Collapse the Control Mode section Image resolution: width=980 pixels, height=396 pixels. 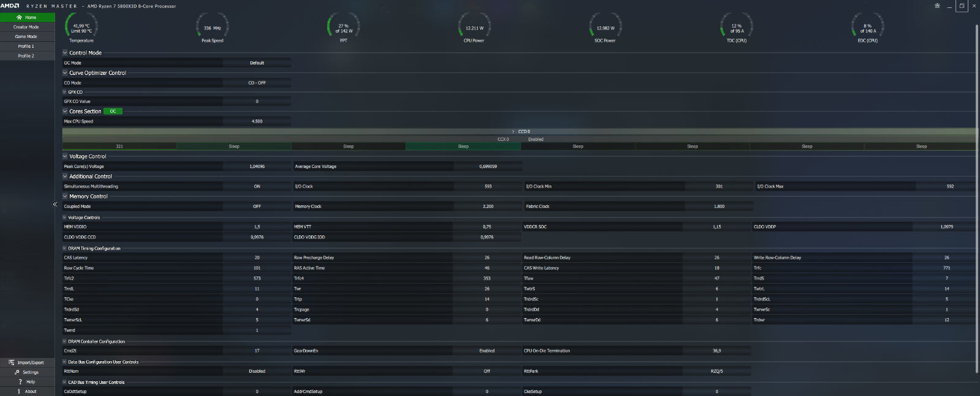tap(65, 53)
